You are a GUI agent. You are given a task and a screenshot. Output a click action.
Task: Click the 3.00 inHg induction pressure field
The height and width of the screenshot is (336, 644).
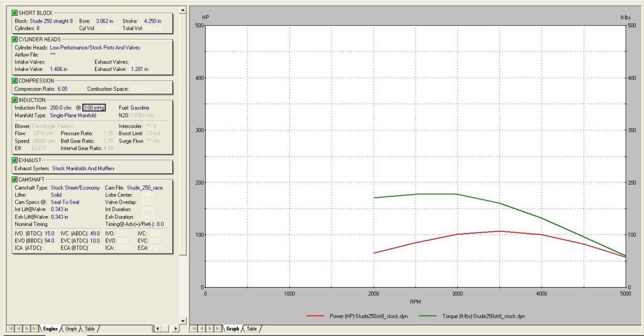94,108
